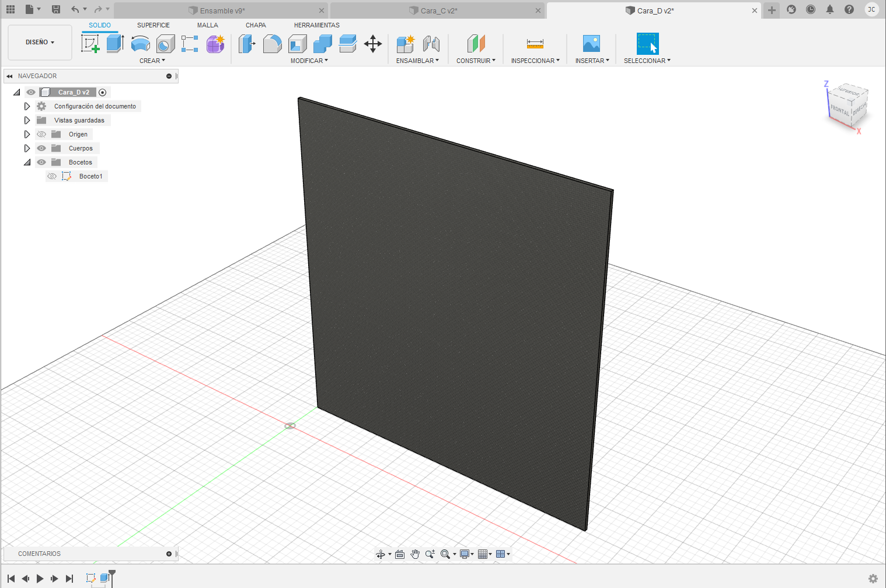Image resolution: width=886 pixels, height=588 pixels.
Task: Select the Hole tool
Action: [x=165, y=44]
